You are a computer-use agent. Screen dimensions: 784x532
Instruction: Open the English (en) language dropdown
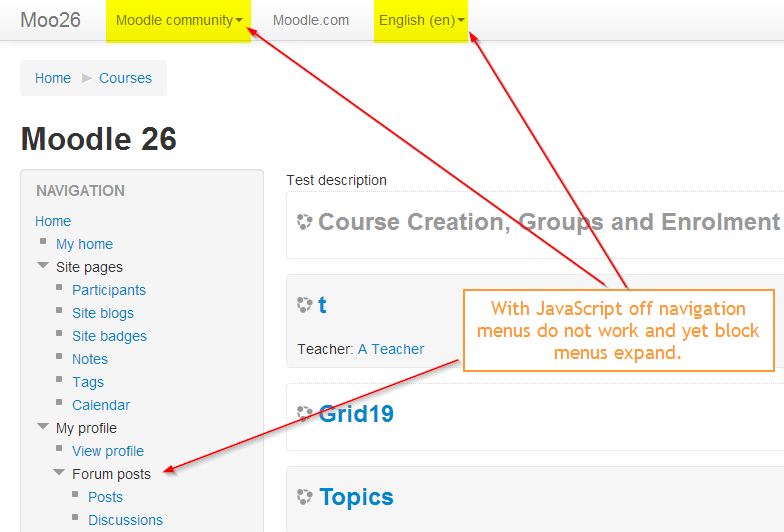click(421, 20)
